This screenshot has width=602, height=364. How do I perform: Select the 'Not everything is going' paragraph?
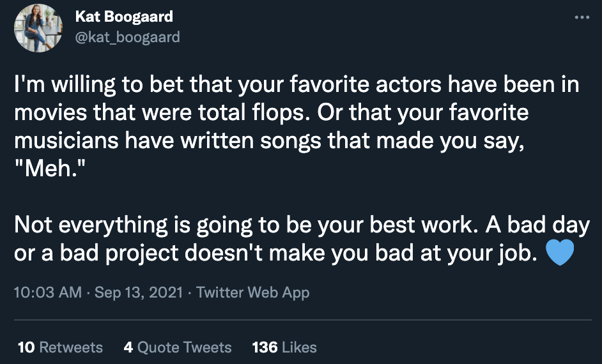[302, 239]
